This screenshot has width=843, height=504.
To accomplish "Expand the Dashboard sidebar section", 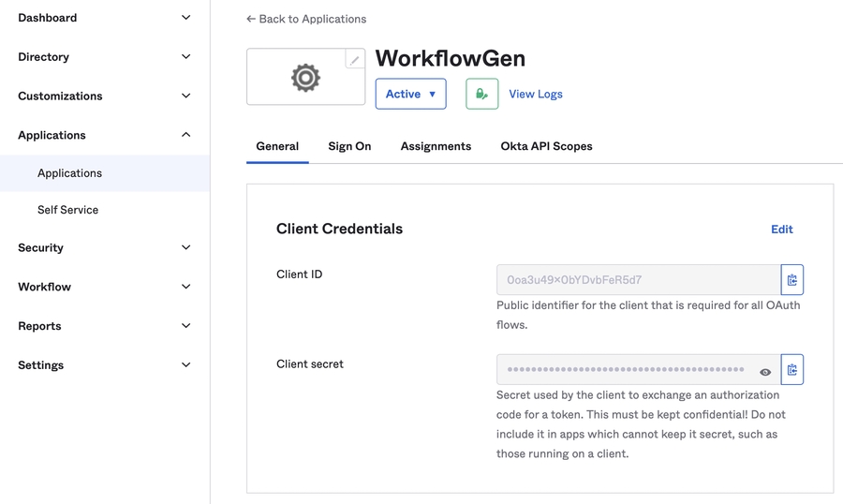I will tap(104, 18).
